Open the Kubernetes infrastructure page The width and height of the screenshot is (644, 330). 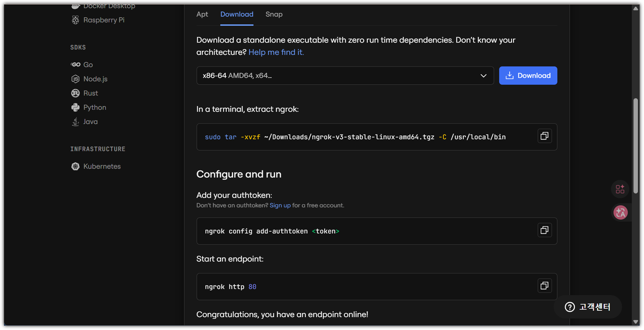[x=102, y=167]
